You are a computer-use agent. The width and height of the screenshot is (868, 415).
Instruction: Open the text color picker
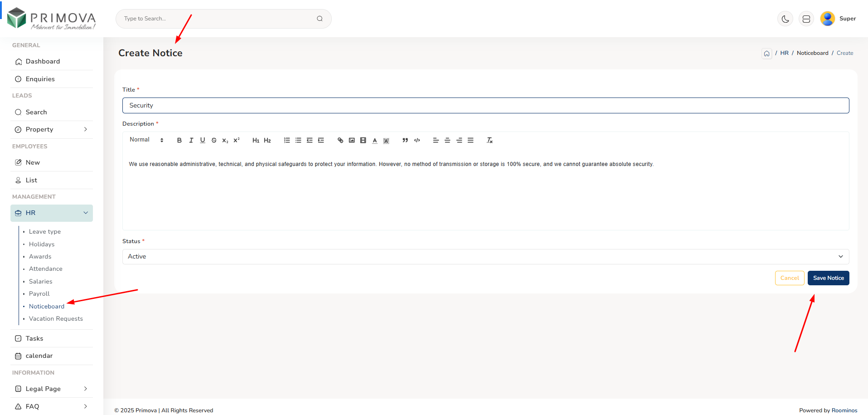point(375,141)
